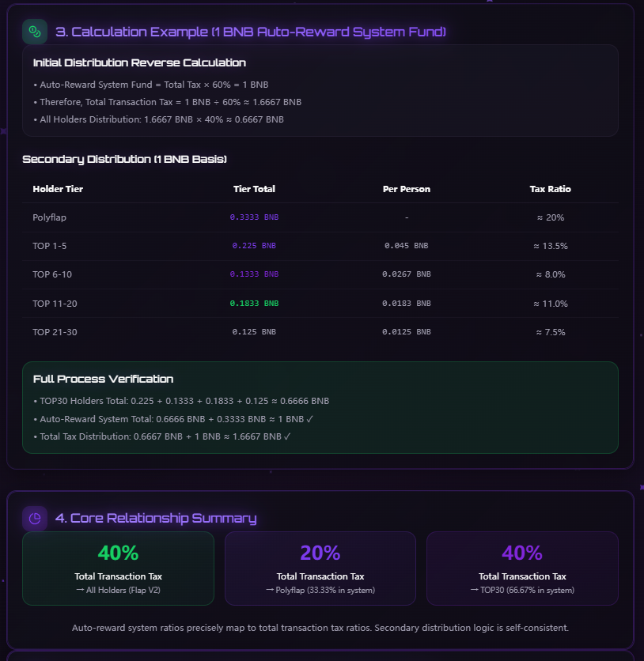Screen dimensions: 644x661
Task: Click the 4. Core Relationship Summary title
Action: click(156, 518)
